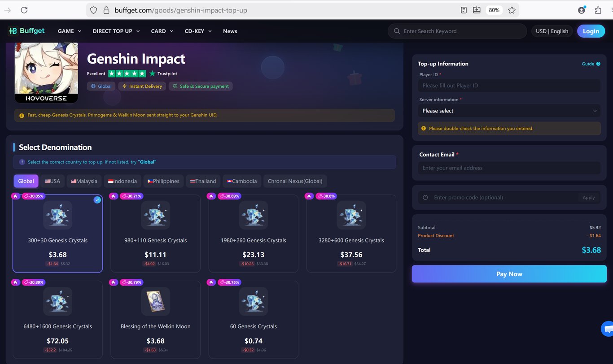Click the promo code tag icon

click(425, 197)
